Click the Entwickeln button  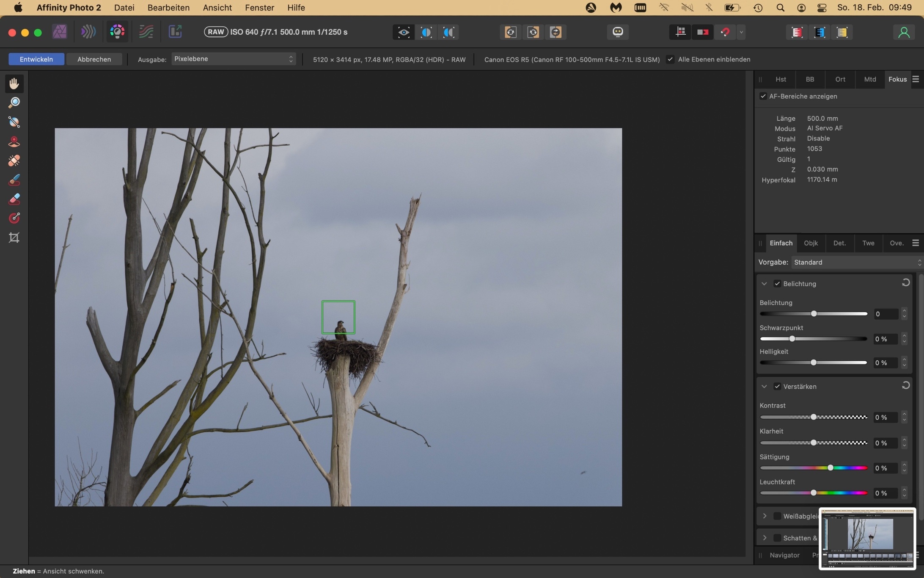click(36, 59)
